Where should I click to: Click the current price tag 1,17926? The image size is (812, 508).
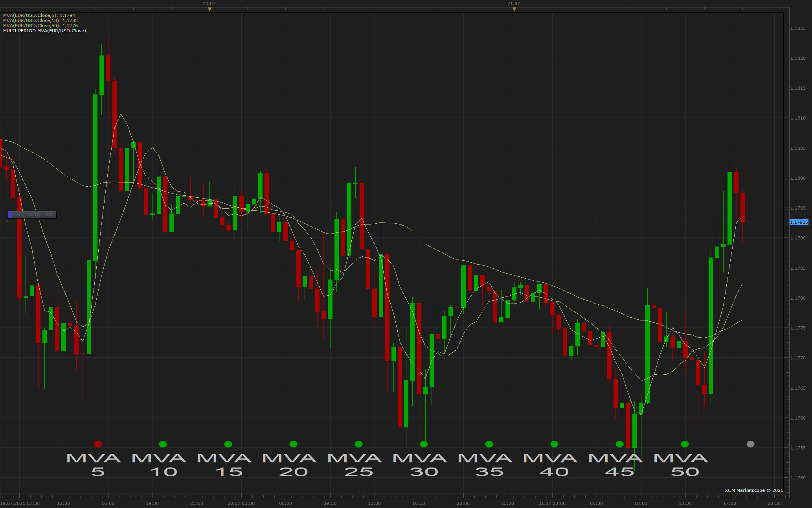799,222
